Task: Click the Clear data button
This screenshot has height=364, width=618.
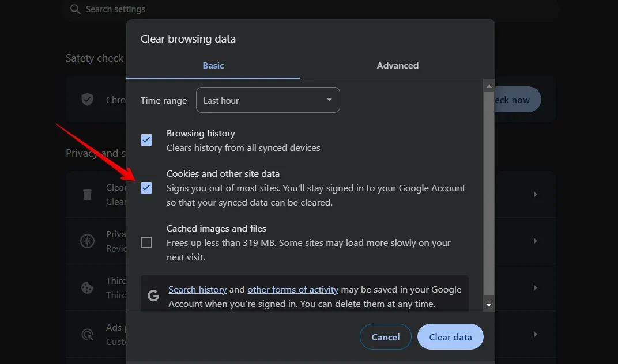Action: click(x=450, y=337)
